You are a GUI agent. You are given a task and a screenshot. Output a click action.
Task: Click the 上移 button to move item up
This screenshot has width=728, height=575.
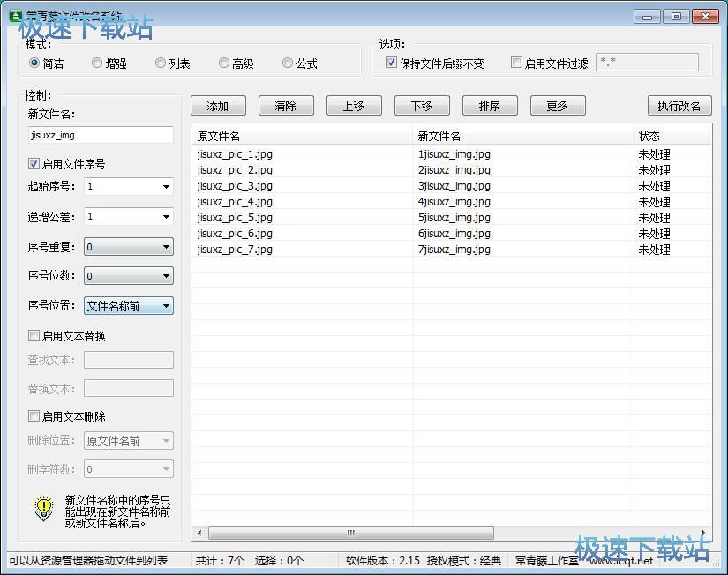353,105
